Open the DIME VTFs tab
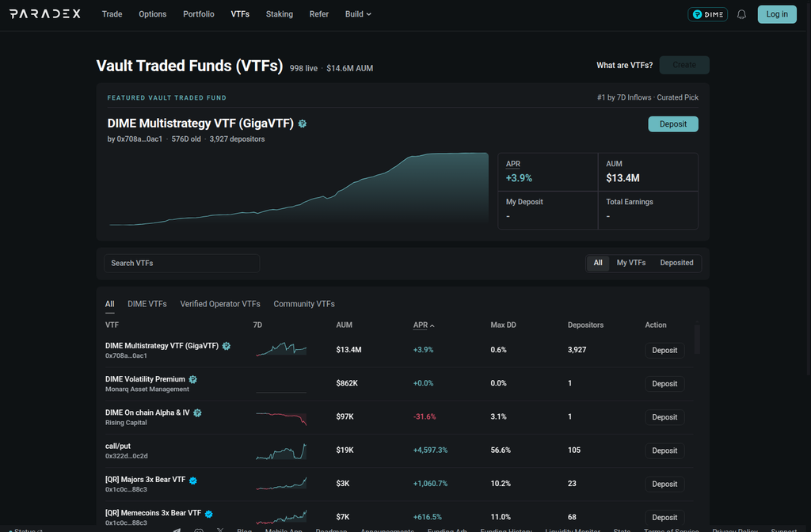811x532 pixels. [x=147, y=304]
